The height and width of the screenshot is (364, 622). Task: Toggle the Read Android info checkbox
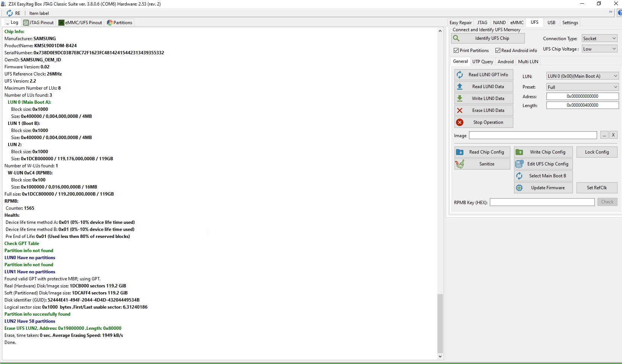tap(498, 51)
